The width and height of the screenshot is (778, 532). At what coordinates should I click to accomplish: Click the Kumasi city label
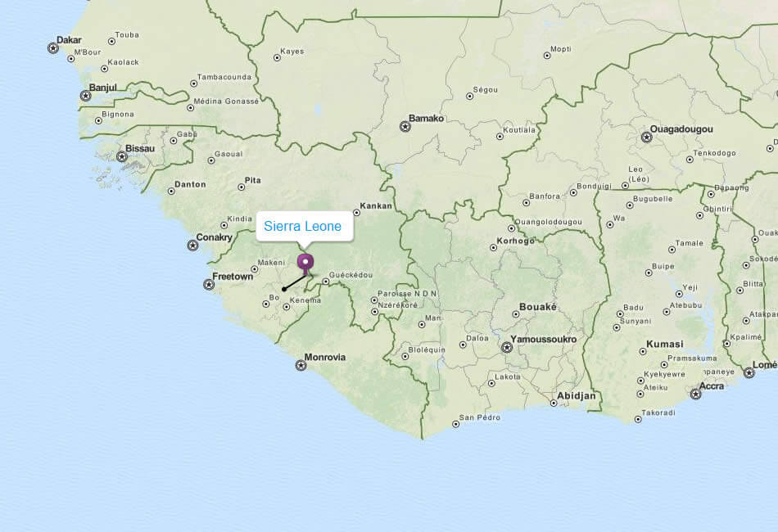point(664,344)
